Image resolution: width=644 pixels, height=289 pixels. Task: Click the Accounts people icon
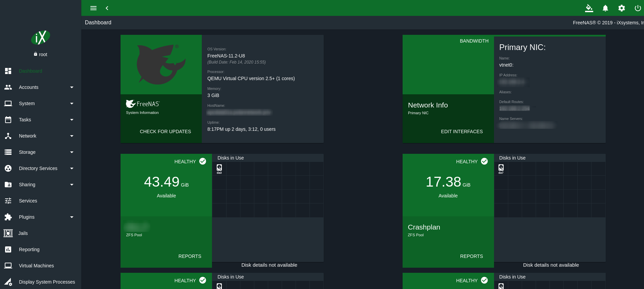click(x=8, y=87)
